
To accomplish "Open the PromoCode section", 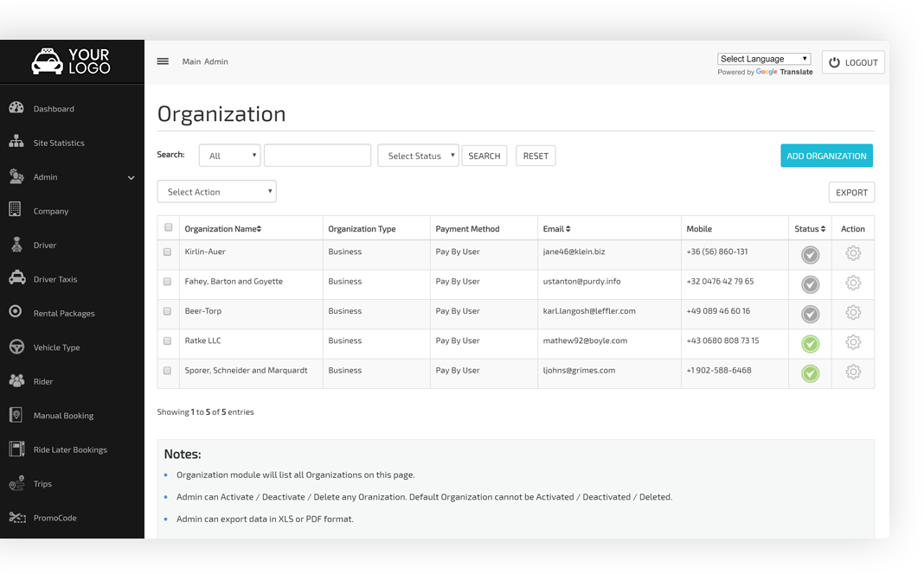I will coord(56,517).
